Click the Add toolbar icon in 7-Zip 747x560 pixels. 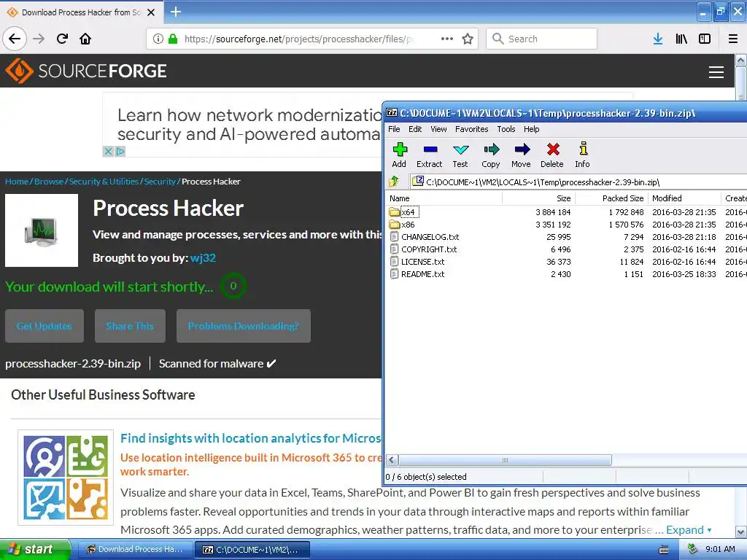pos(399,150)
